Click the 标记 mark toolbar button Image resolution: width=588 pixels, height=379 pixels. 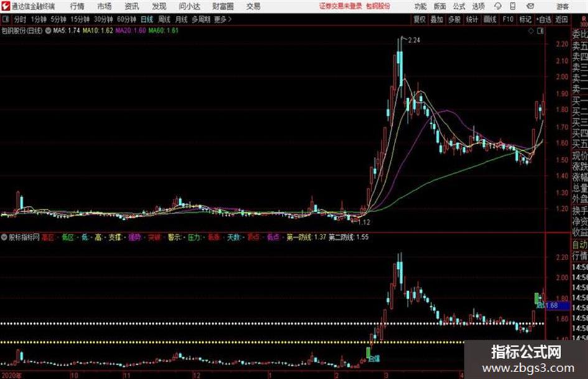click(x=525, y=19)
